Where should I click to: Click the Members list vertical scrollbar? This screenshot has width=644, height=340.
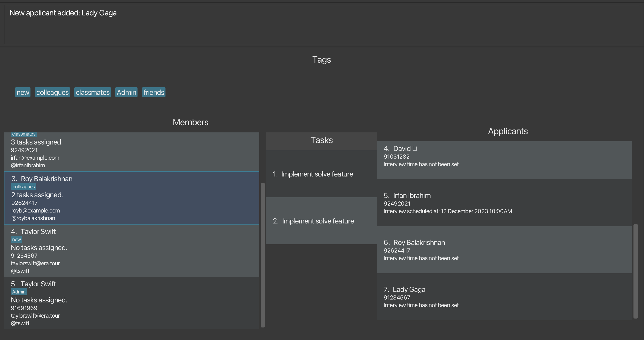(263, 255)
